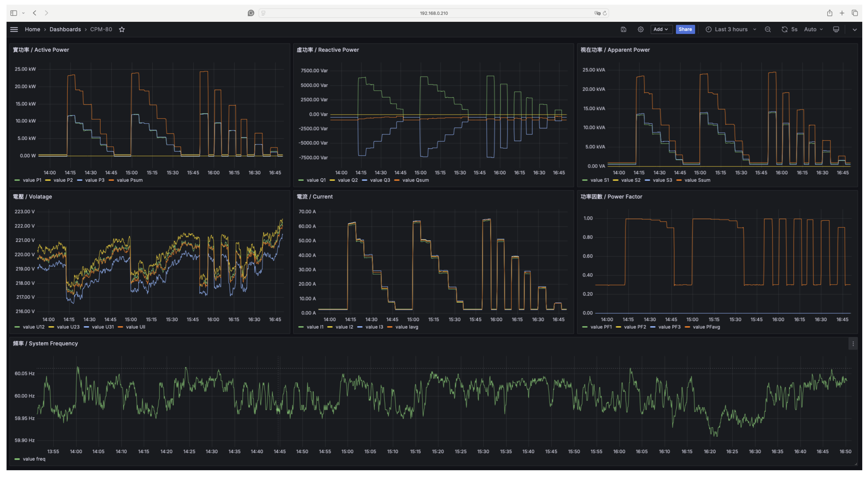Viewport: 868px width, 477px height.
Task: Zoom out the time range
Action: coord(768,29)
